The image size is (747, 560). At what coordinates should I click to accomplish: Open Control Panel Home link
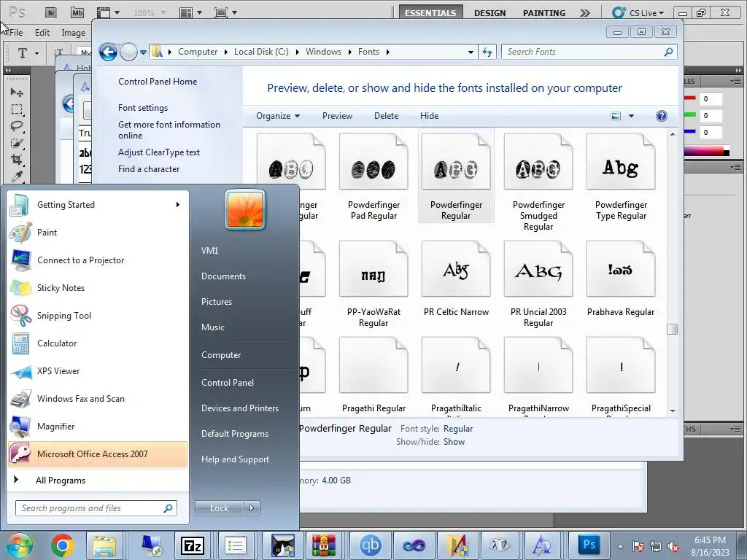pos(158,82)
